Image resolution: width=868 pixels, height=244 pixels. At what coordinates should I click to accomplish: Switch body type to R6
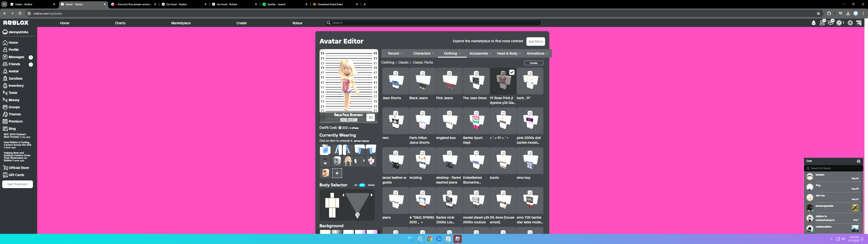pyautogui.click(x=356, y=185)
